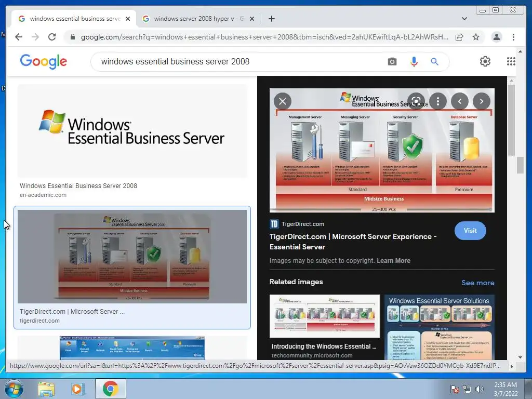Viewport: 532px width, 399px height.
Task: Show next image in preview
Action: 482,101
